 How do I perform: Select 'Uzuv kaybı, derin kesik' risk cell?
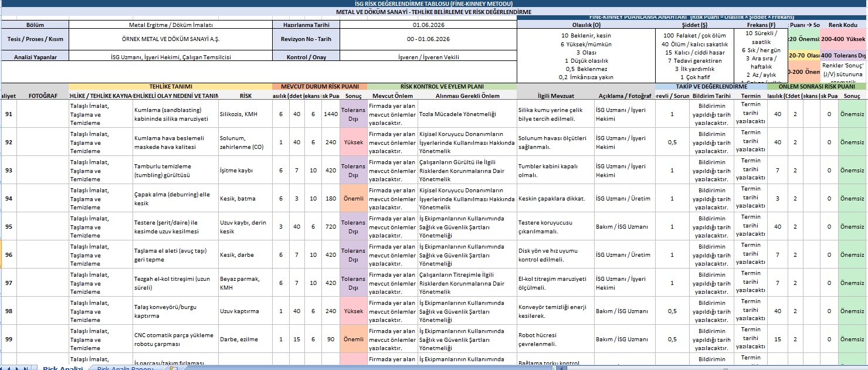pos(245,226)
